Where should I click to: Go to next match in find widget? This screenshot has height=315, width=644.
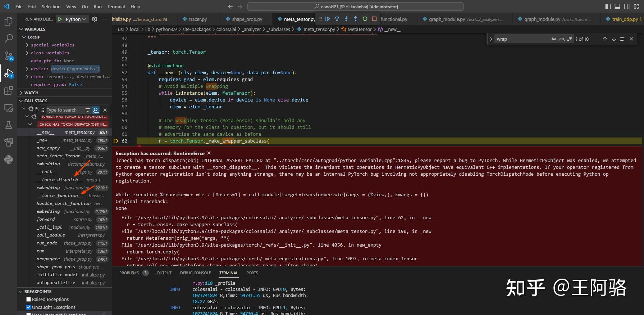[614, 39]
